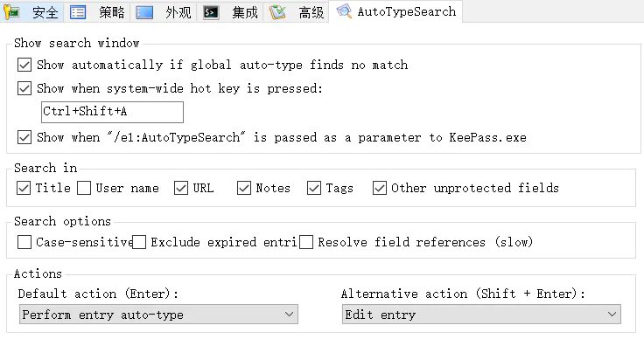Click the magnifier icon of AutoTypeSearch tab
Image resolution: width=644 pixels, height=346 pixels.
tap(344, 11)
